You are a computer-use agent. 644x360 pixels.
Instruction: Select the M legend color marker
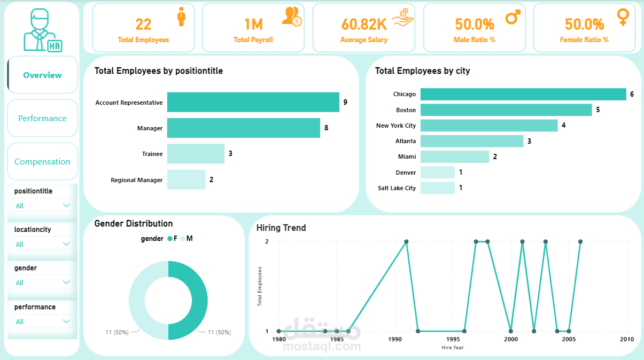[x=182, y=238]
